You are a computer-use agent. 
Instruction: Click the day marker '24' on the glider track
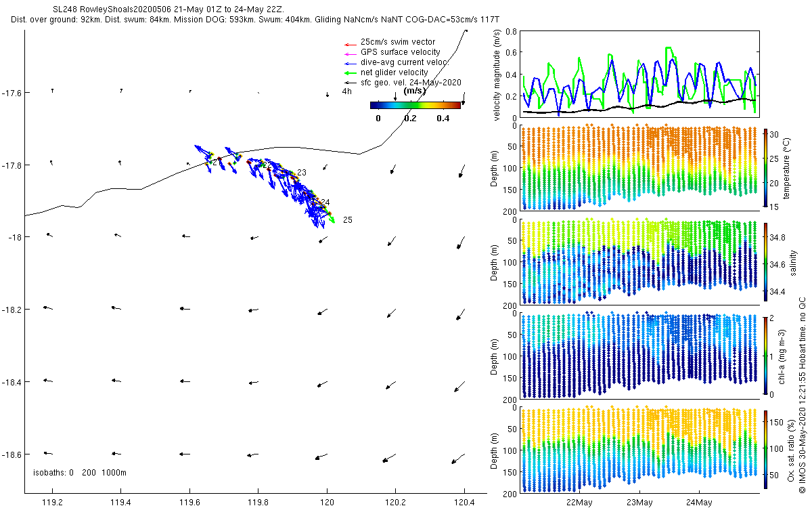[x=325, y=203]
